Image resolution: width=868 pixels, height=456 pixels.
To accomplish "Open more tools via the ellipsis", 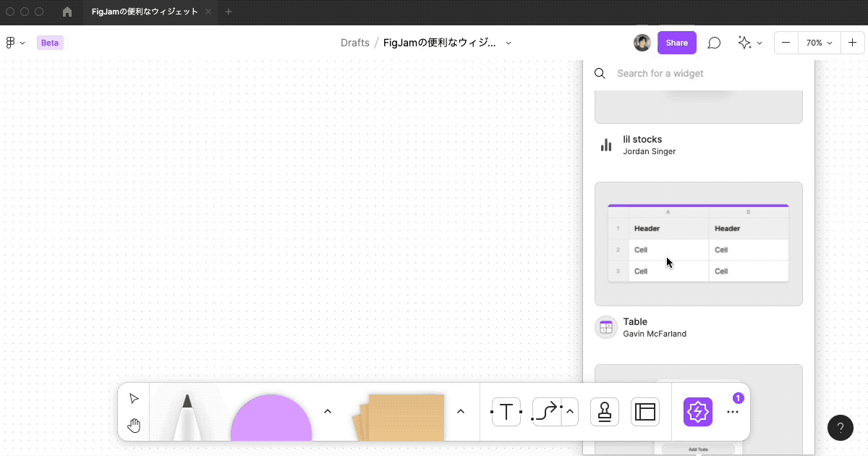I will click(732, 412).
